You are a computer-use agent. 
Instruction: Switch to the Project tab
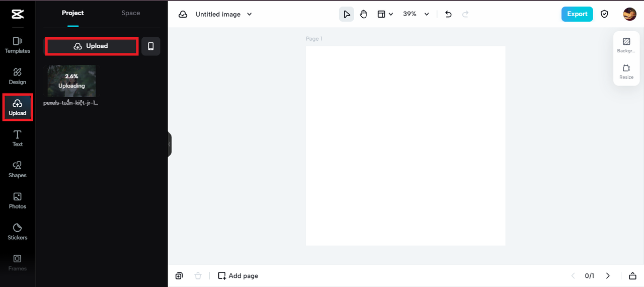point(73,13)
